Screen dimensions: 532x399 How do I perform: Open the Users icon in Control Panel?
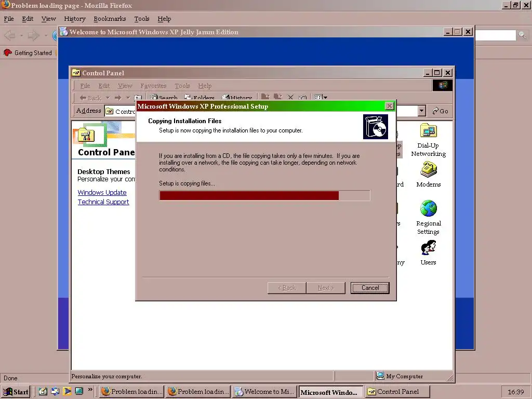428,253
